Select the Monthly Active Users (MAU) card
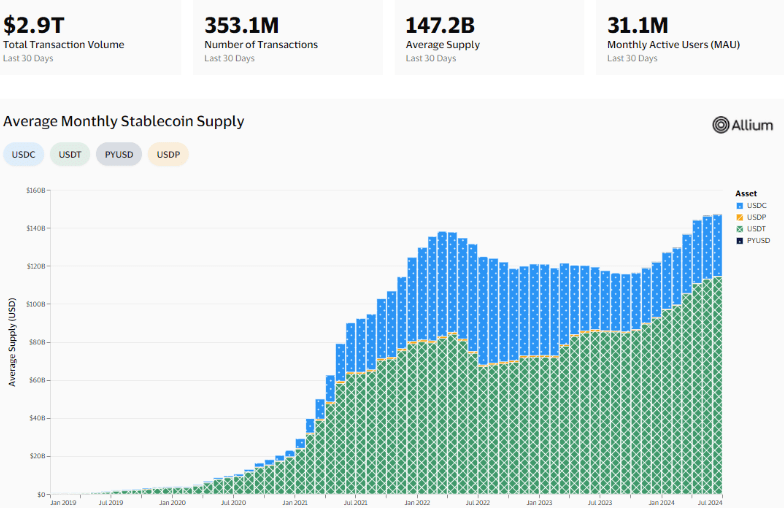Viewport: 784px width, 508px height. pos(690,37)
